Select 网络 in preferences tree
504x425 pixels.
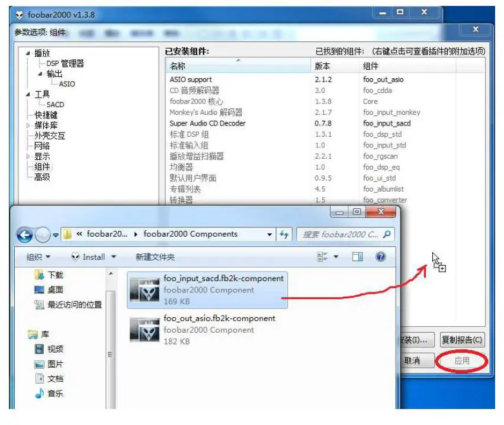coord(42,146)
